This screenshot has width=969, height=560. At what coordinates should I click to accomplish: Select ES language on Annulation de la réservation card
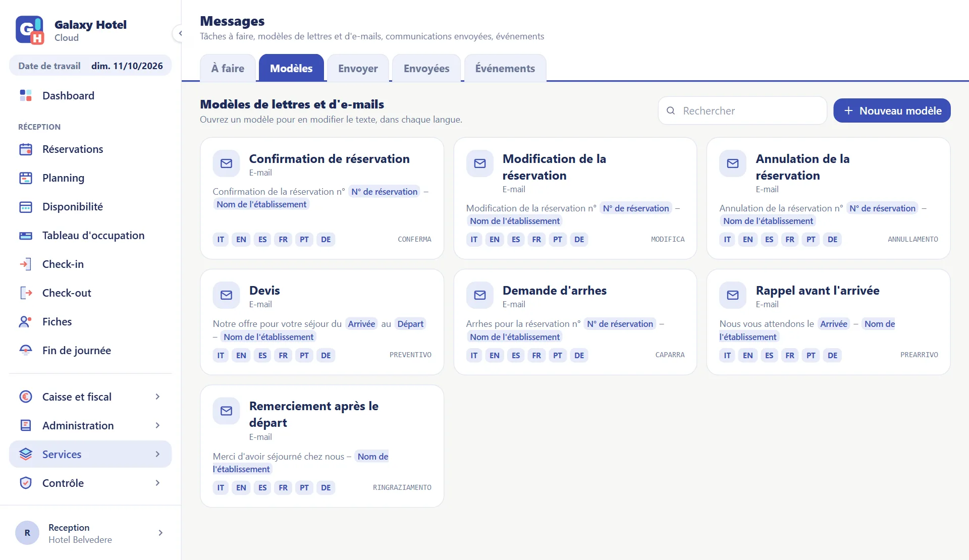pos(769,239)
